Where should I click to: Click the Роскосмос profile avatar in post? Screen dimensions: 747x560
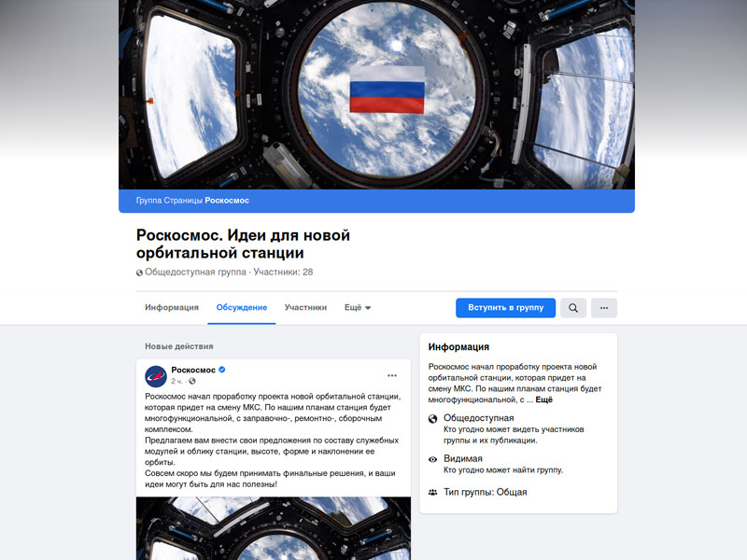(156, 376)
